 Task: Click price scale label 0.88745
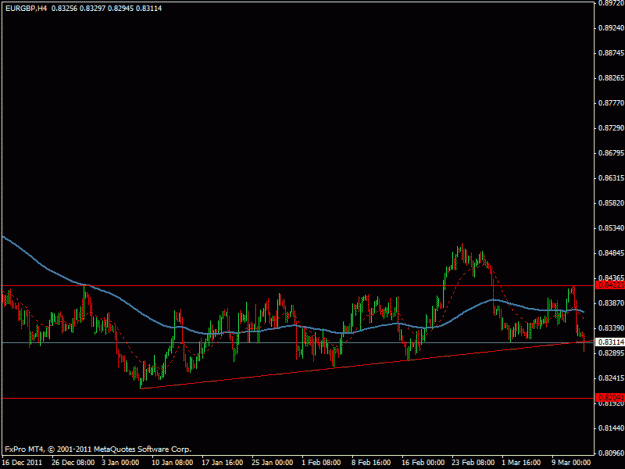tap(611, 53)
